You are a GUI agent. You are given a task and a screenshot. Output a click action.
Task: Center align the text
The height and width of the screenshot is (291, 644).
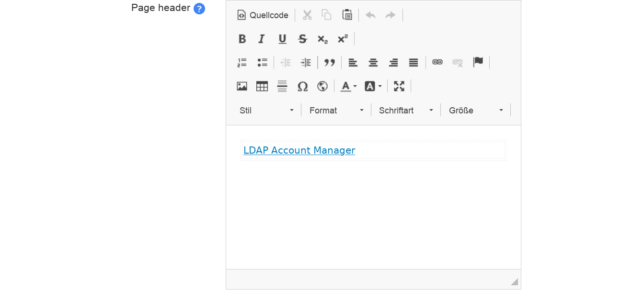373,62
